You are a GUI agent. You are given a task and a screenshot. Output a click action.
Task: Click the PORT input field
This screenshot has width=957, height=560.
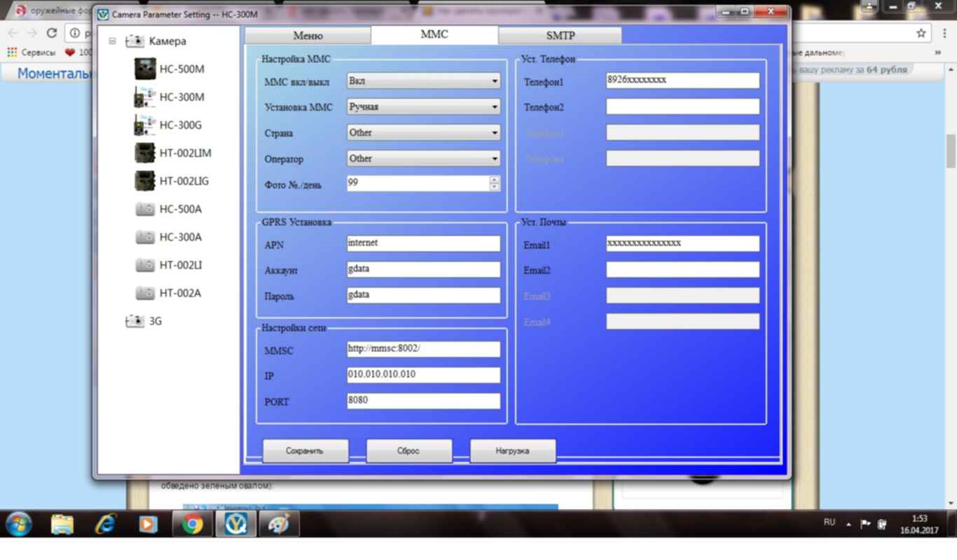click(x=424, y=401)
